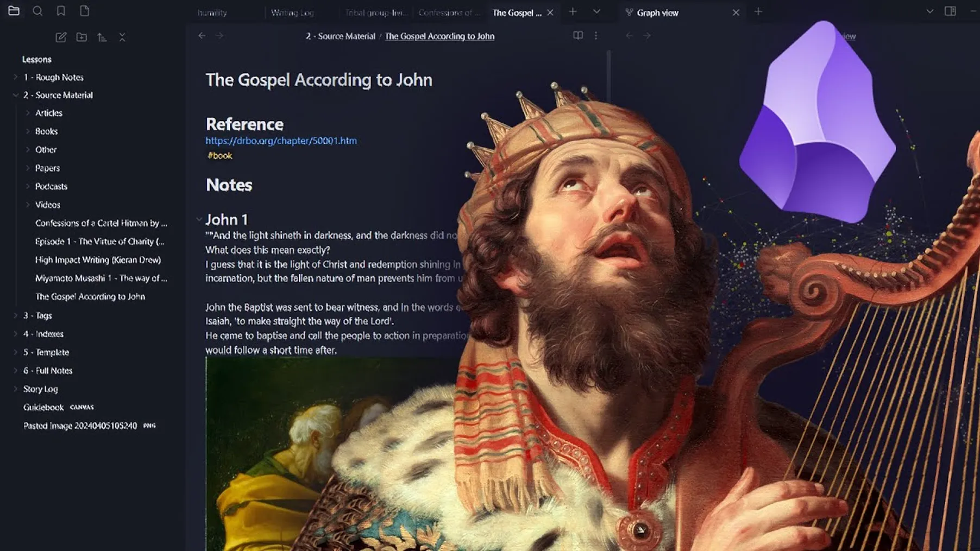The image size is (980, 551).
Task: Open the search panel magnifier icon
Action: click(37, 11)
